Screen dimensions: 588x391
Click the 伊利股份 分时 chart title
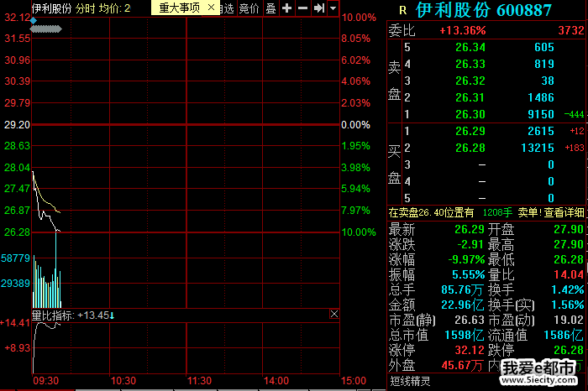(x=63, y=8)
